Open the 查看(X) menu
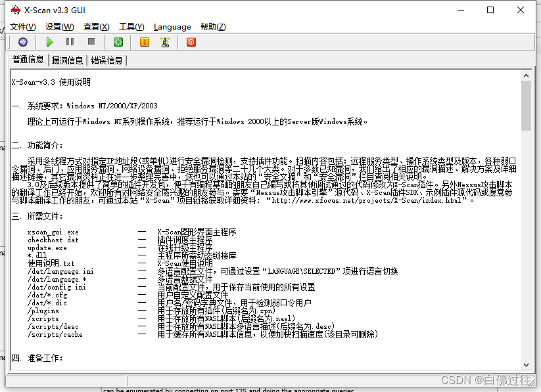The height and width of the screenshot is (392, 541). [x=96, y=27]
